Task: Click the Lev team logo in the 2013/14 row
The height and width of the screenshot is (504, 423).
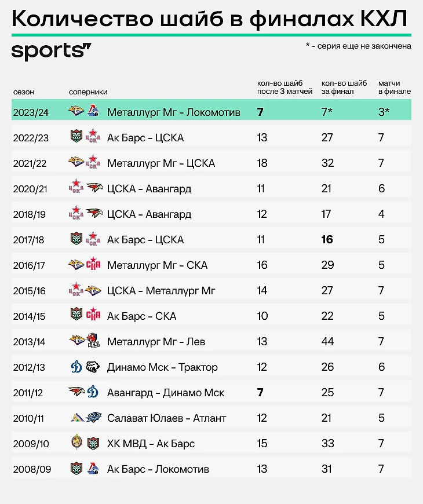Action: click(x=93, y=341)
